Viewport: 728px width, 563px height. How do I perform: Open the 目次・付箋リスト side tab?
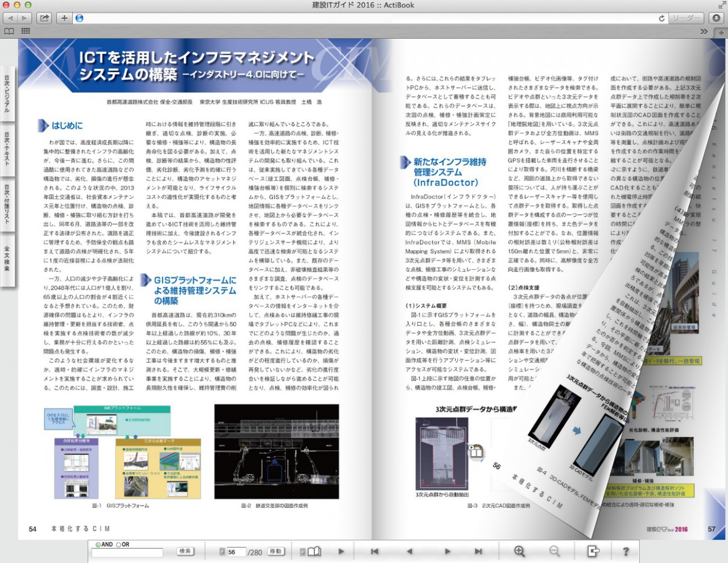[7, 204]
